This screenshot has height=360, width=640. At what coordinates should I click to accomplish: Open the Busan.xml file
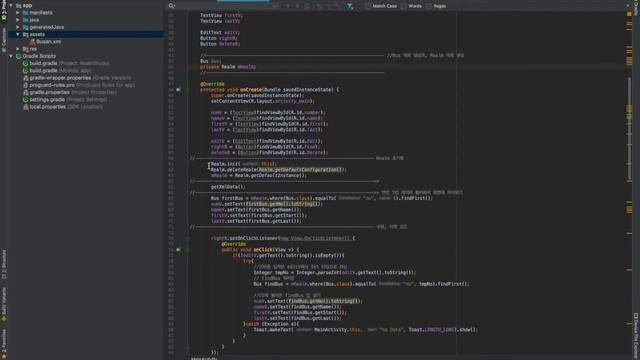point(49,42)
